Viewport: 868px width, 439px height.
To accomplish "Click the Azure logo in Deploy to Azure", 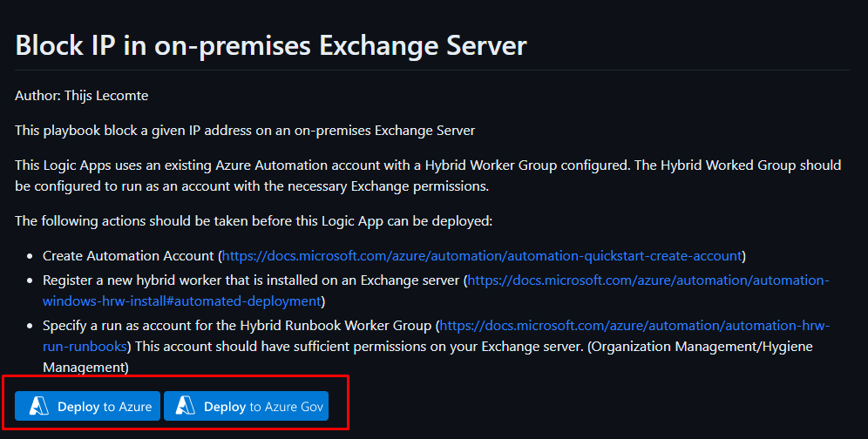I will [x=39, y=407].
